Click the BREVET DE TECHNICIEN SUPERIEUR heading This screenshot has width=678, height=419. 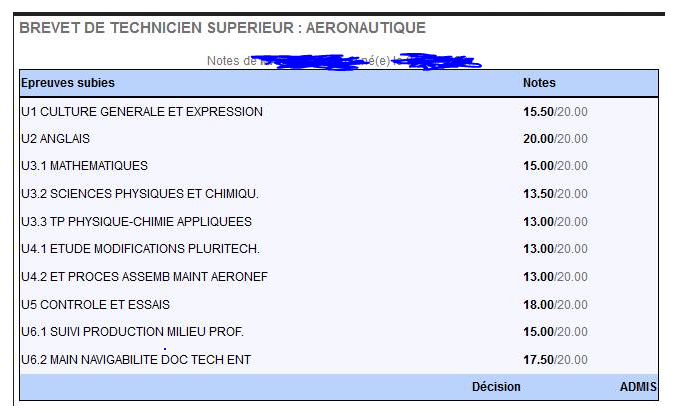[222, 28]
